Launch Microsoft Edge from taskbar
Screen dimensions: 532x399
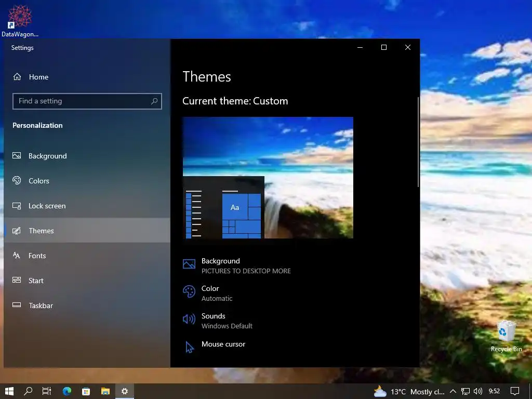tap(67, 391)
